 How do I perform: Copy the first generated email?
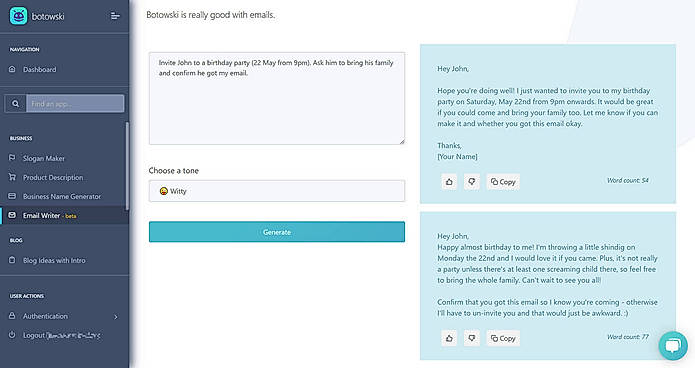pos(503,182)
